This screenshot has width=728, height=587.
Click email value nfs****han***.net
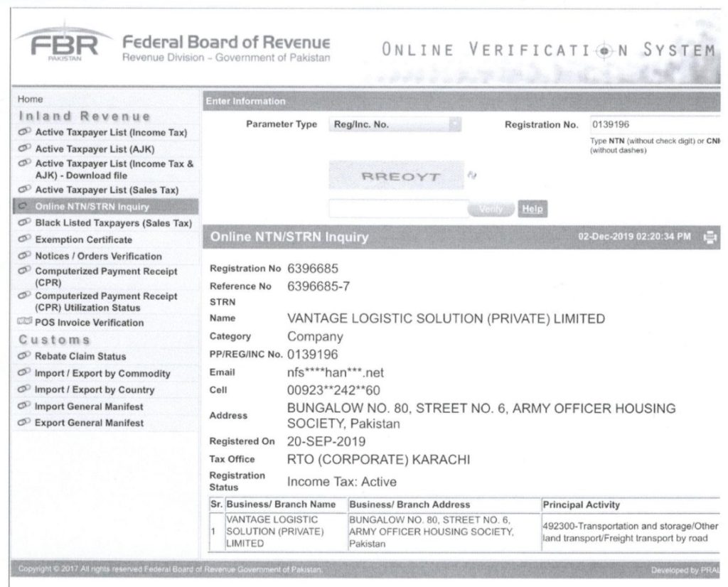[x=336, y=372]
